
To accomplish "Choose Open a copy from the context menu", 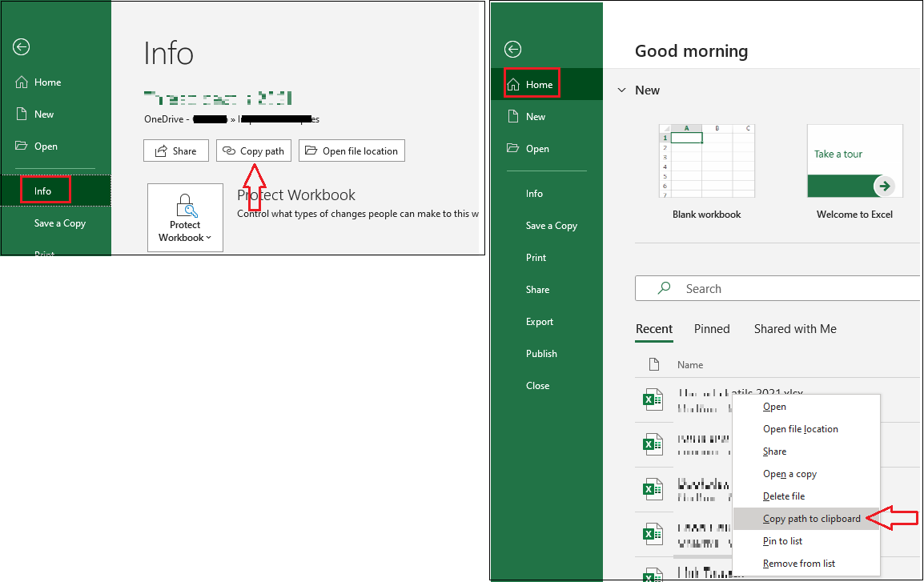I will [x=806, y=474].
